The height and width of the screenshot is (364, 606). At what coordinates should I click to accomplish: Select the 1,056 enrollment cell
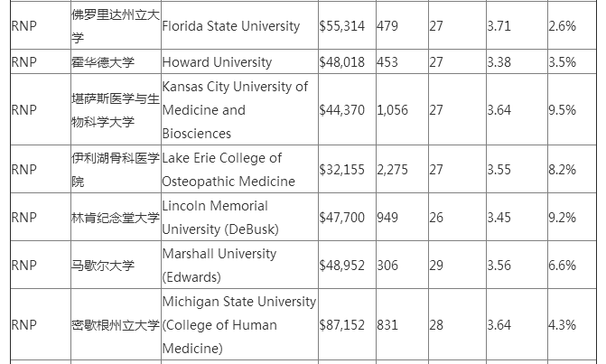point(393,110)
